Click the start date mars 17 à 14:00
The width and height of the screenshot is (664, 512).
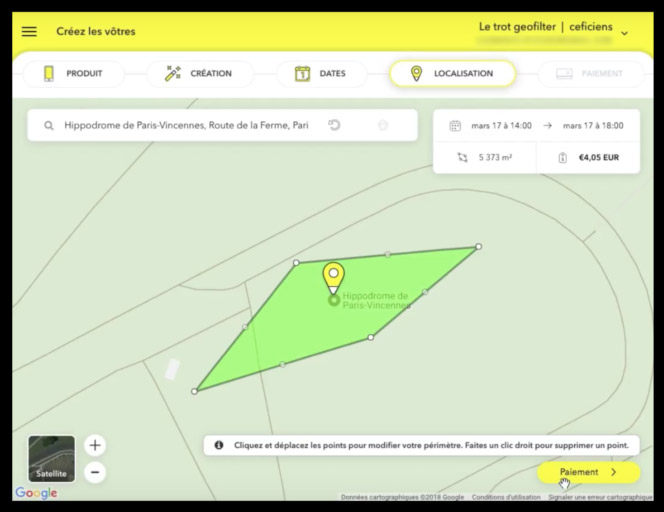(501, 126)
